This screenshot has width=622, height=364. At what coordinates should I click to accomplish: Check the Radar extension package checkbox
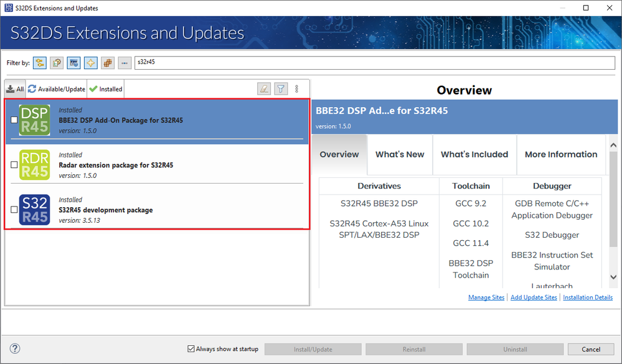[x=14, y=164]
